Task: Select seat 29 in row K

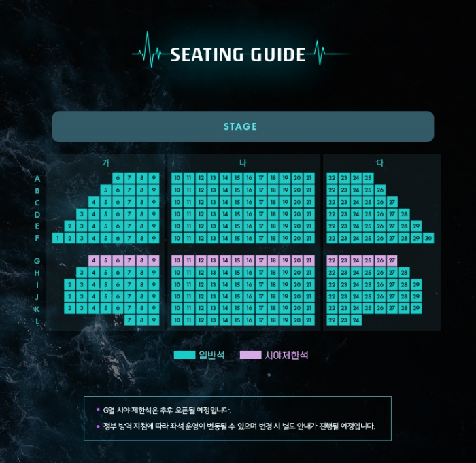Action: 416,308
